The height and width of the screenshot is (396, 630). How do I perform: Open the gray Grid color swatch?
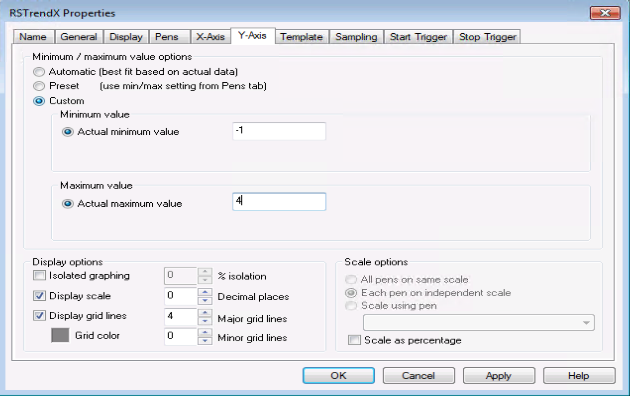[x=60, y=335]
